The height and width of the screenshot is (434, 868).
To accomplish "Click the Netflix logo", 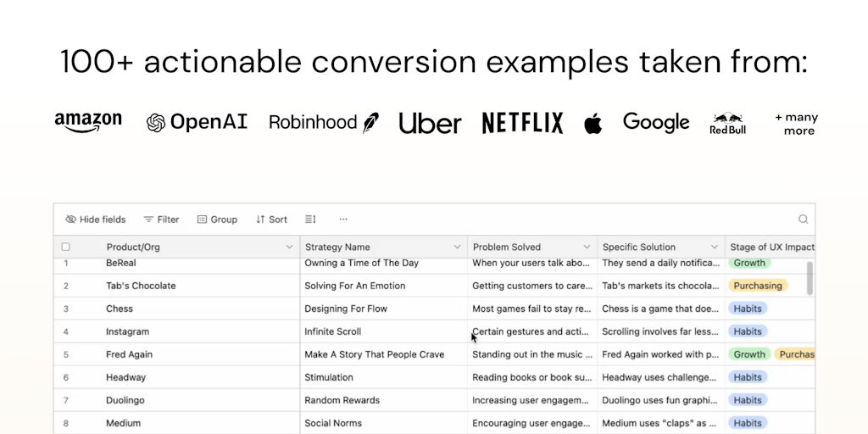I will click(x=522, y=123).
